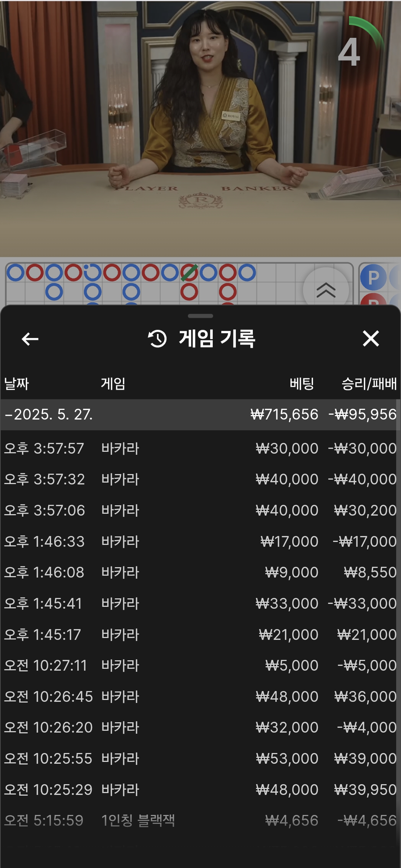The width and height of the screenshot is (401, 868).
Task: Tap the blue P bead road icon
Action: [373, 277]
